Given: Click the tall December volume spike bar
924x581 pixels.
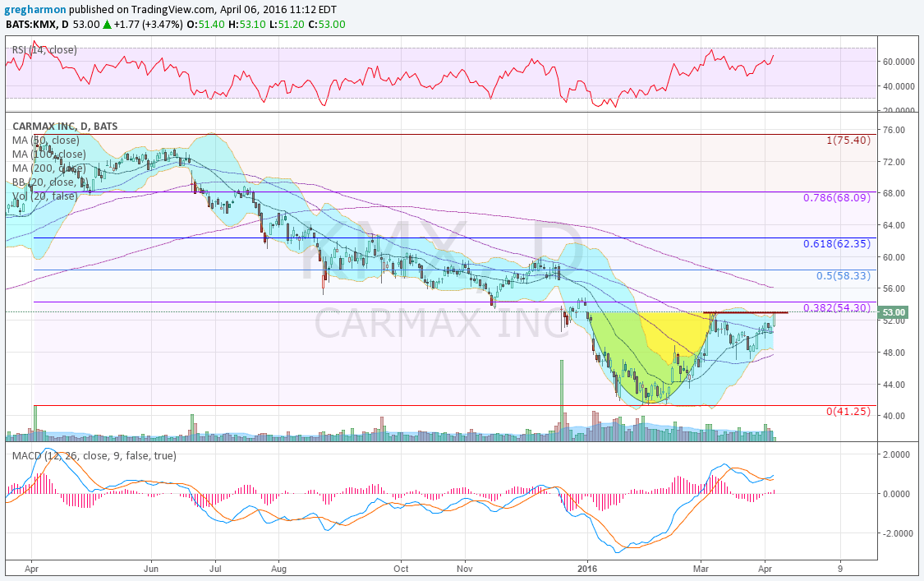Looking at the screenshot, I should (x=562, y=400).
